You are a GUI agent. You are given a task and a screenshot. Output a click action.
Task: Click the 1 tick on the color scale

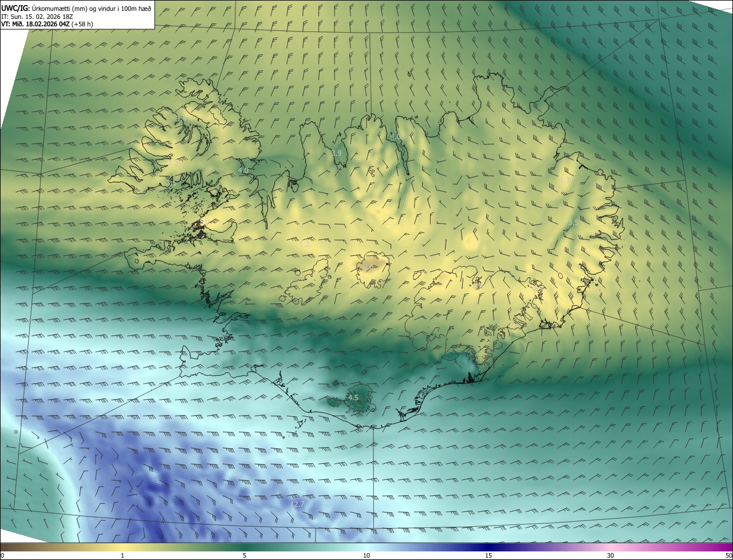click(x=123, y=555)
